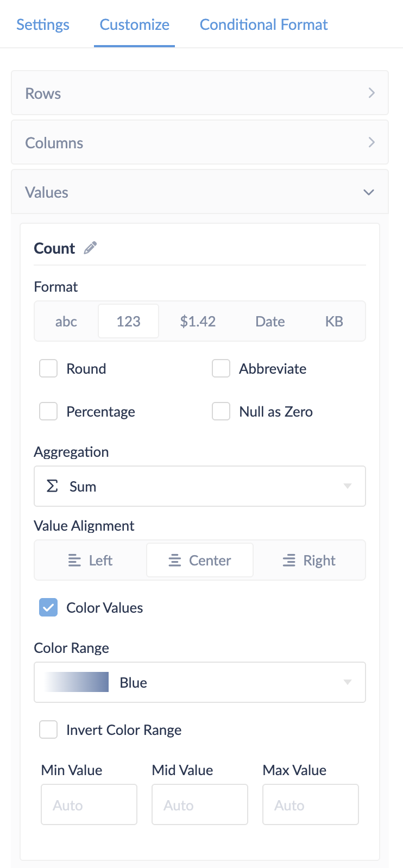Viewport: 403px width, 868px height.
Task: Collapse the Values section chevron
Action: (x=369, y=192)
